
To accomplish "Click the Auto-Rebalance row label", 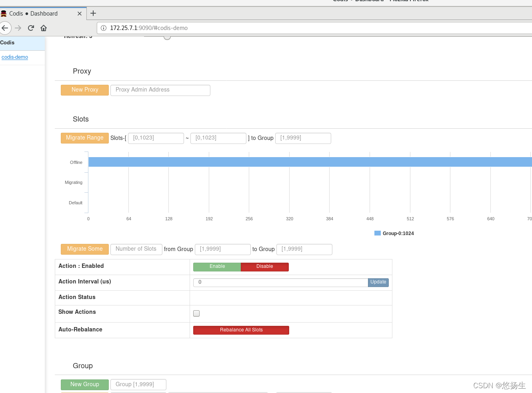I will (80, 329).
